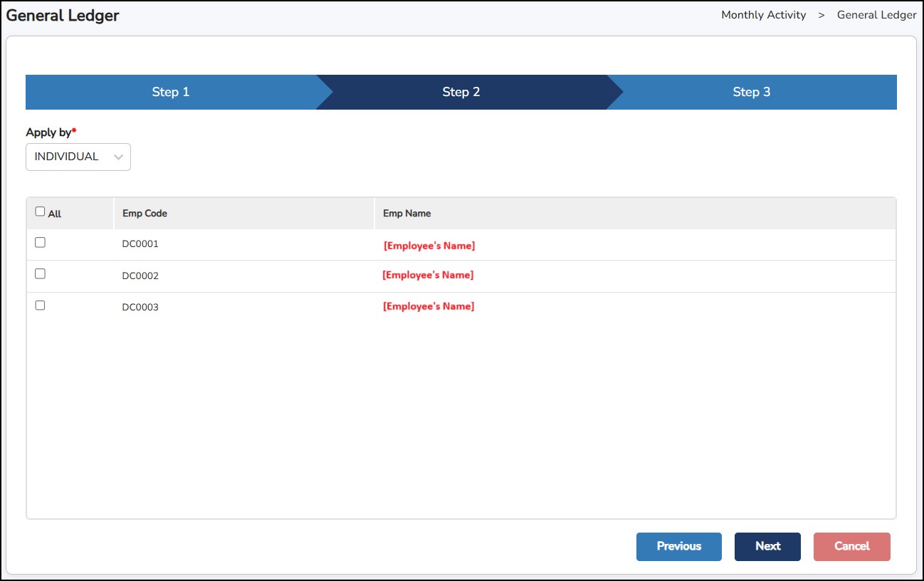Screen dimensions: 924x581
Task: Click the Emp Name column header
Action: [407, 214]
